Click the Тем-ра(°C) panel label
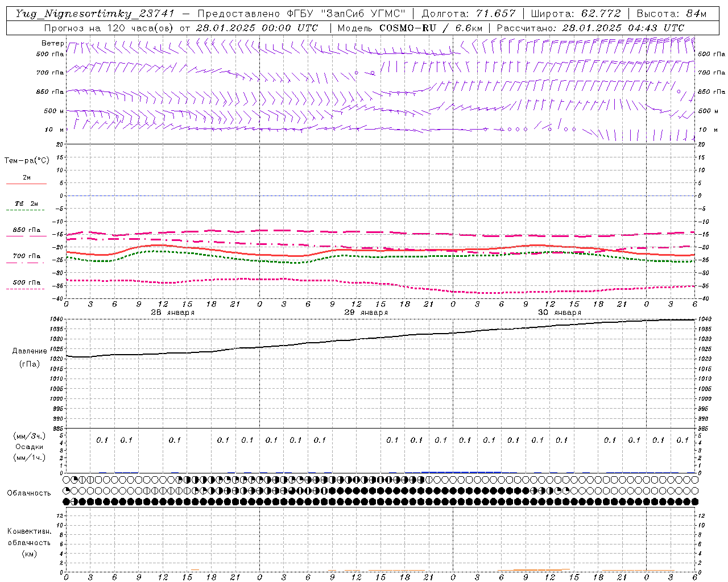The width and height of the screenshot is (728, 582). pyautogui.click(x=27, y=161)
